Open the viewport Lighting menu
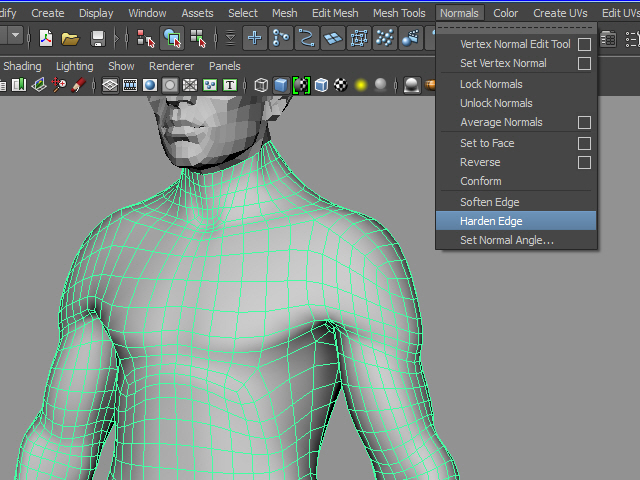 pos(75,66)
